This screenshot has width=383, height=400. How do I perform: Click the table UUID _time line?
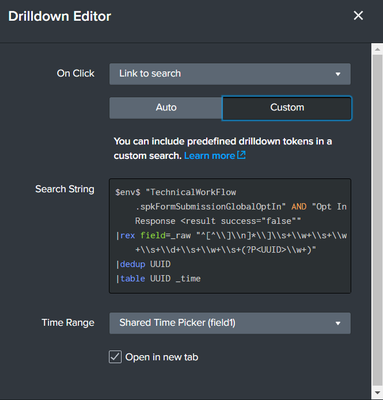click(158, 279)
